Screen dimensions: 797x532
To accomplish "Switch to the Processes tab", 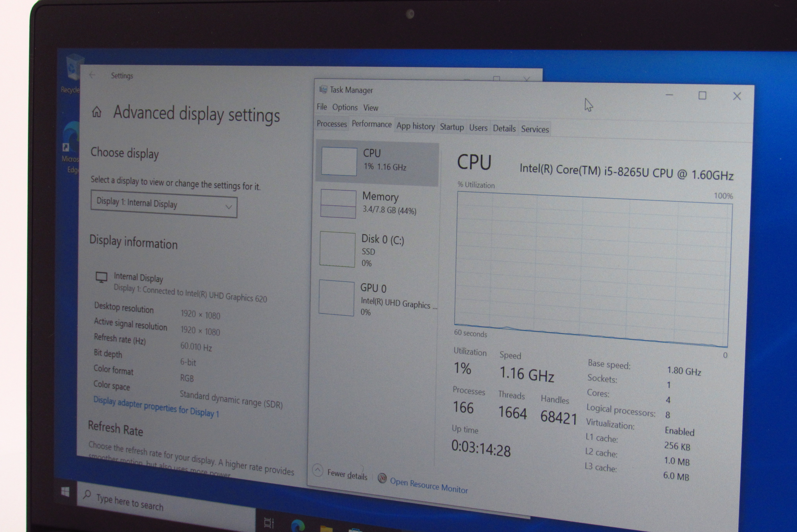I will tap(332, 124).
